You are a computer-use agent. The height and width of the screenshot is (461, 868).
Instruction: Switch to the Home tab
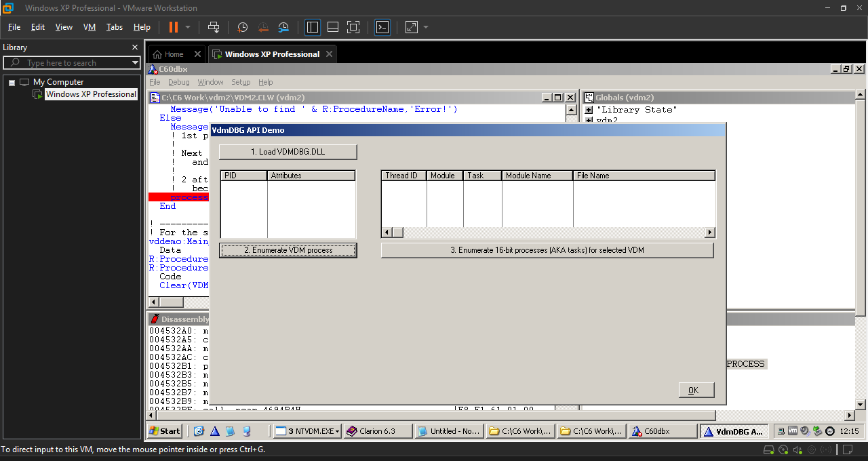click(168, 54)
